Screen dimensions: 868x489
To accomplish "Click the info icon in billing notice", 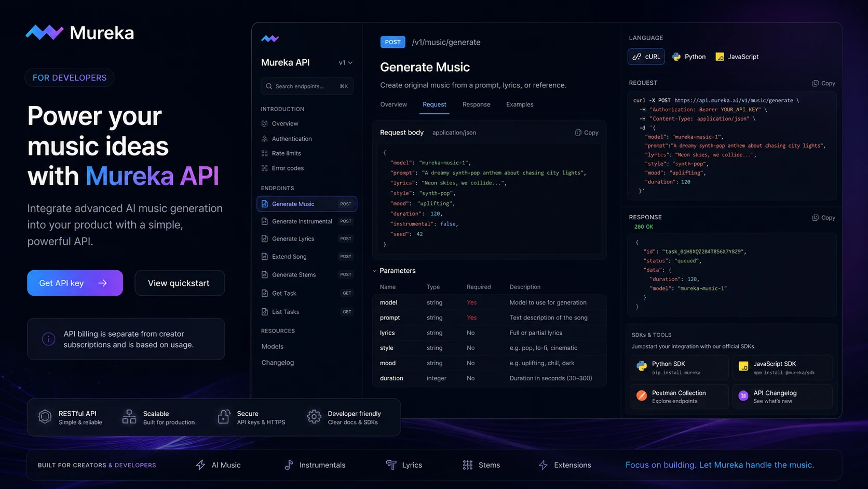I will (x=48, y=339).
